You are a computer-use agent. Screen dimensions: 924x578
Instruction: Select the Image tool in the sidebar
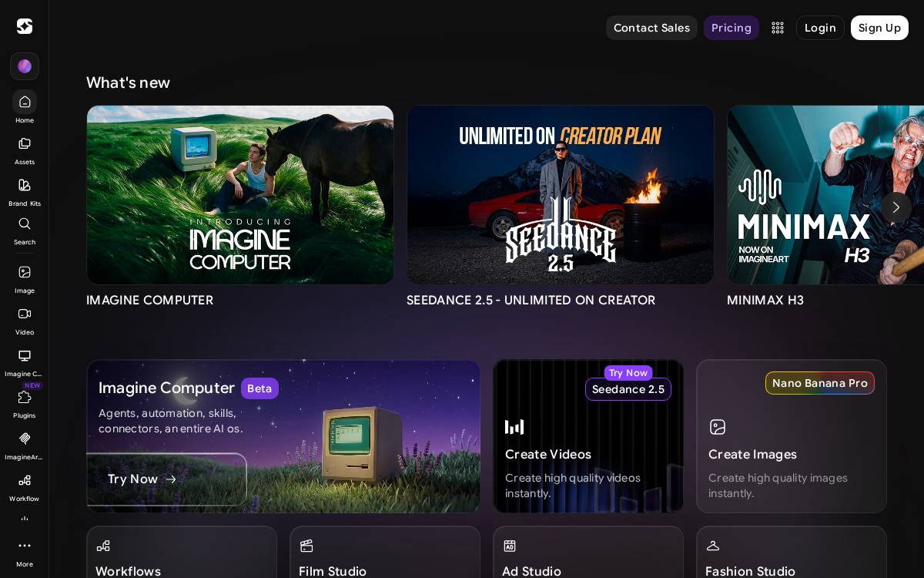pyautogui.click(x=25, y=278)
